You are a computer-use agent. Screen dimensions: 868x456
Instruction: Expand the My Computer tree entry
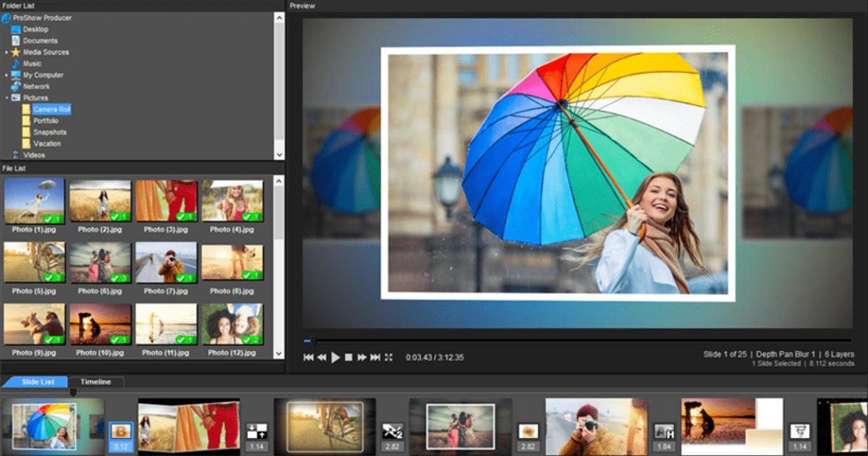coord(7,75)
